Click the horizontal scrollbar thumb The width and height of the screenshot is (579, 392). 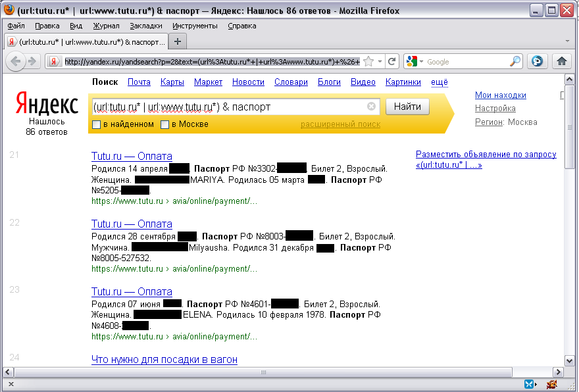click(x=263, y=372)
